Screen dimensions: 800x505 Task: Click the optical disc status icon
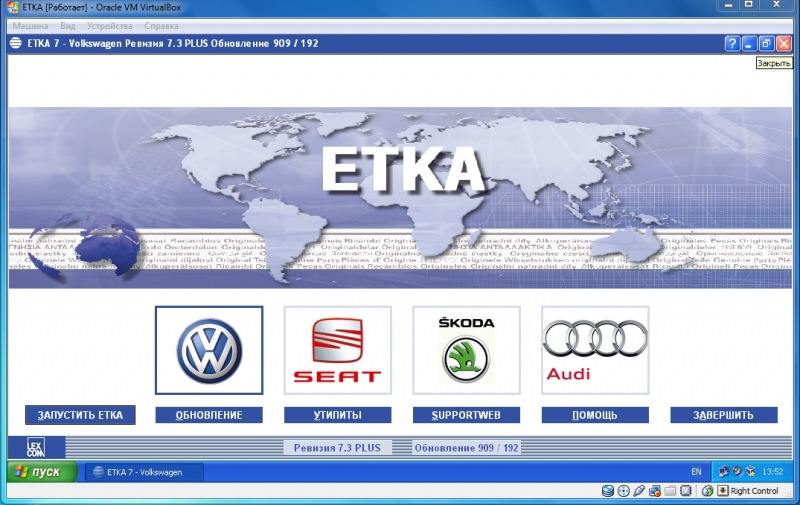coord(623,491)
